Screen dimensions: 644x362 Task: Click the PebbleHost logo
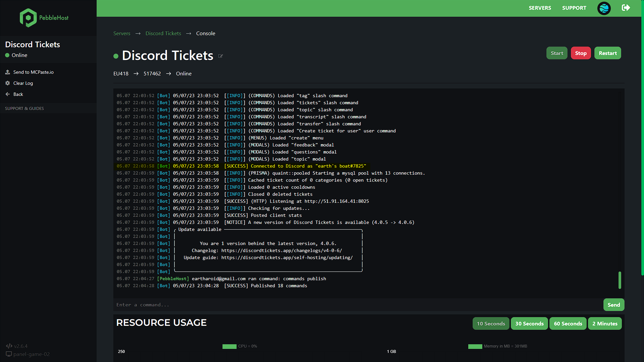pos(43,18)
